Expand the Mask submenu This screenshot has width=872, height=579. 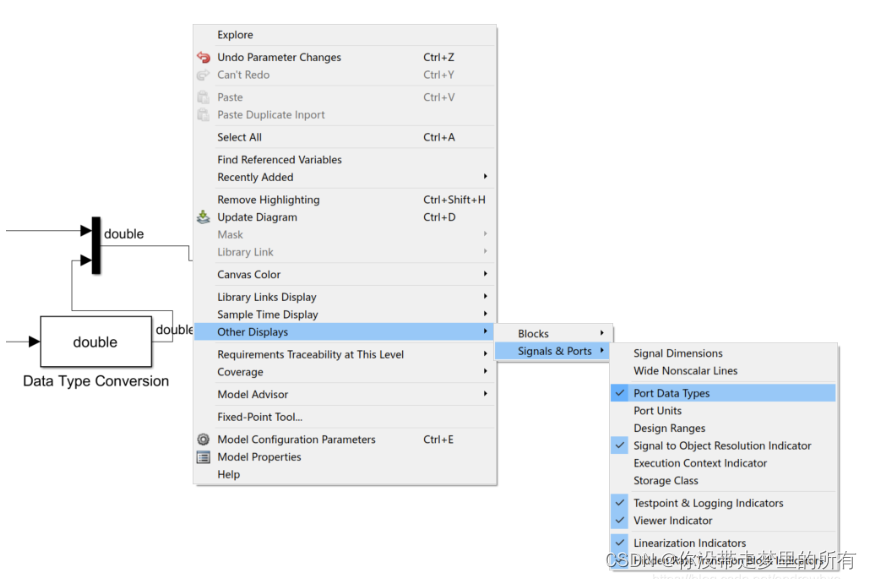[x=345, y=235]
